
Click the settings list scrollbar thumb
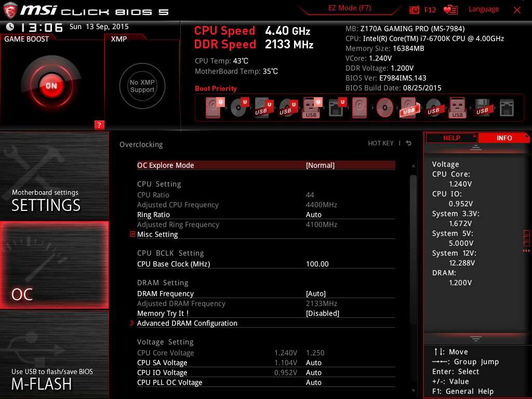[413, 249]
